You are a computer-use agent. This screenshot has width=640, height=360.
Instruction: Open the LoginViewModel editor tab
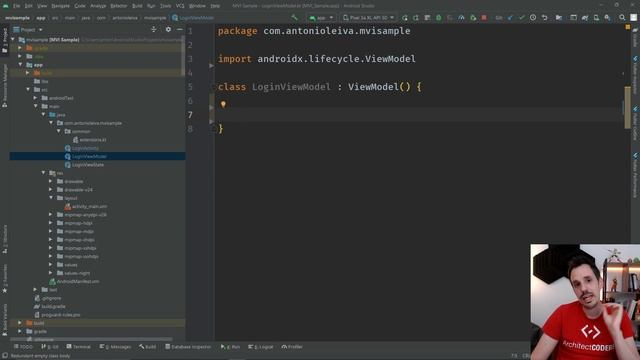(193, 18)
